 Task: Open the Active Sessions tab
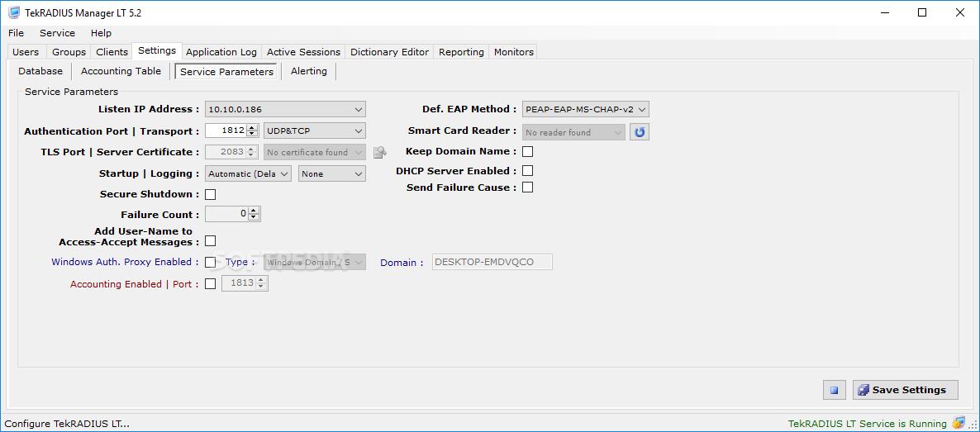pos(304,52)
